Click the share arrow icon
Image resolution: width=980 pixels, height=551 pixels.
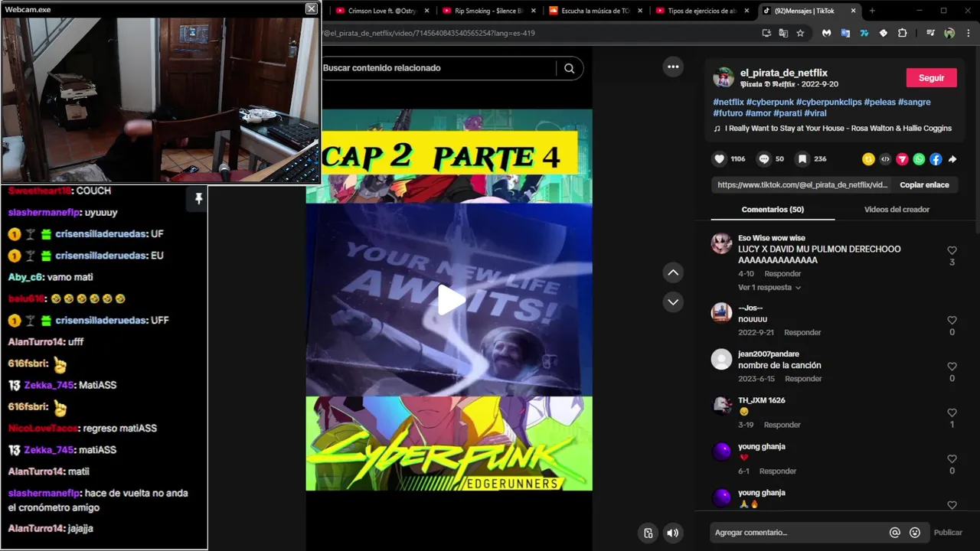(952, 159)
